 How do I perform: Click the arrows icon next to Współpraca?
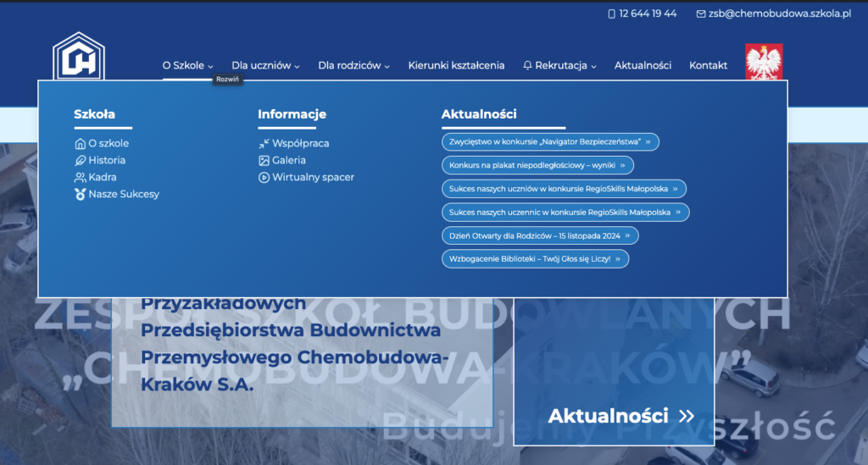pos(264,144)
